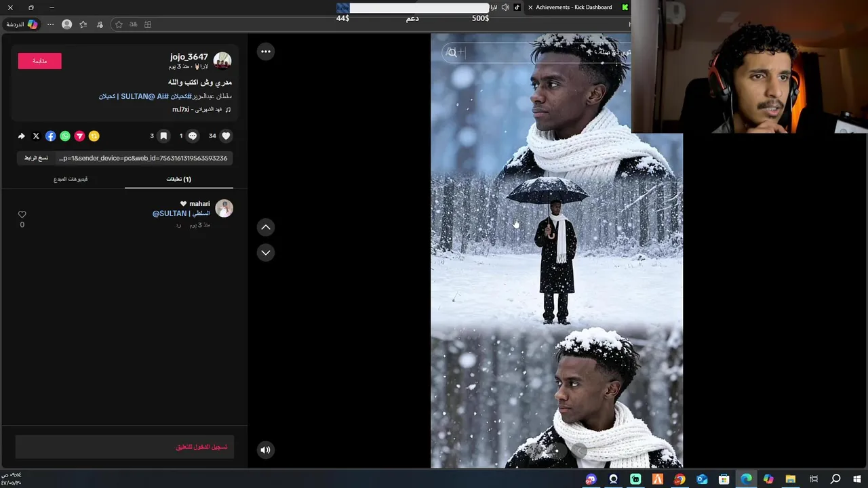Select the video URL text field
The width and height of the screenshot is (868, 488).
pyautogui.click(x=143, y=158)
